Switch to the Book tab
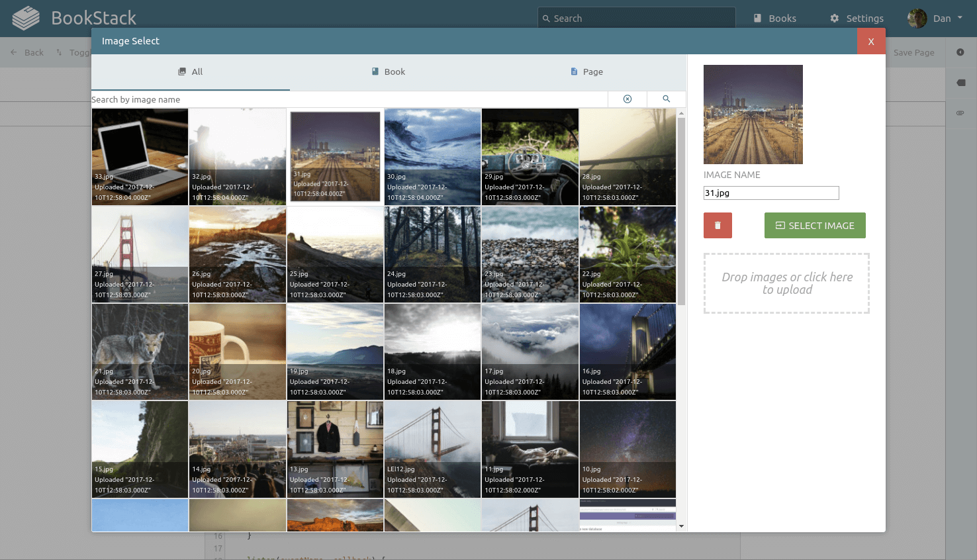Image resolution: width=977 pixels, height=560 pixels. tap(388, 71)
